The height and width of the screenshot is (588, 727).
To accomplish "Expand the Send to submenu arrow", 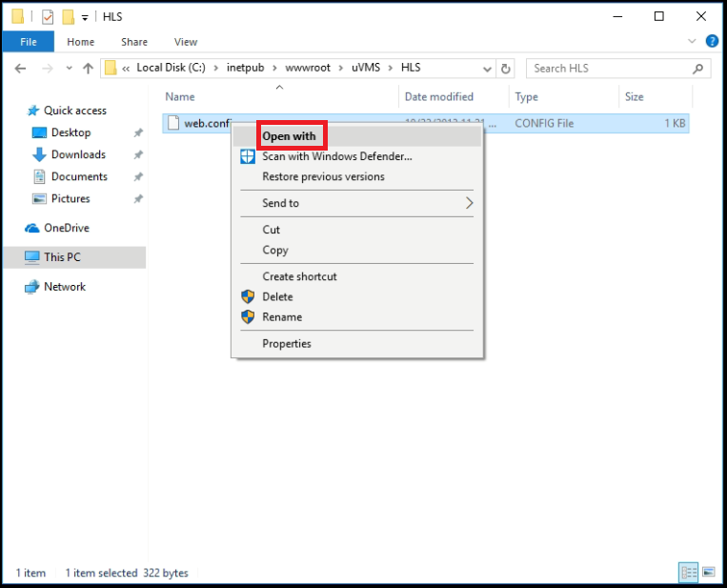I will coord(469,203).
